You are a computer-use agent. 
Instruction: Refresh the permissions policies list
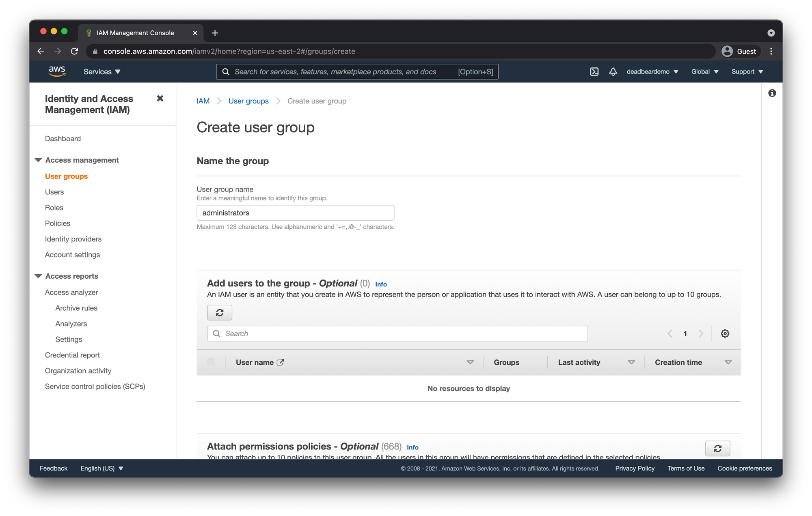(x=717, y=448)
